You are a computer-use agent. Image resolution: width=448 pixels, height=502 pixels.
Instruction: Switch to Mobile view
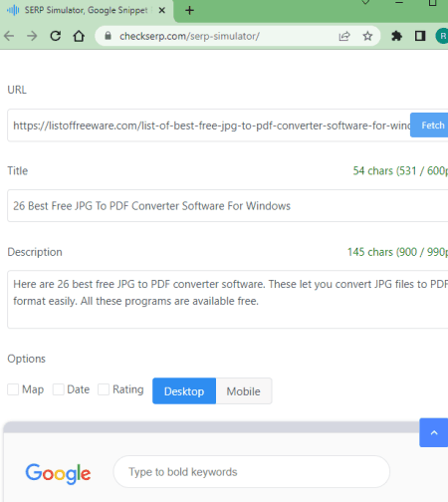(x=244, y=391)
